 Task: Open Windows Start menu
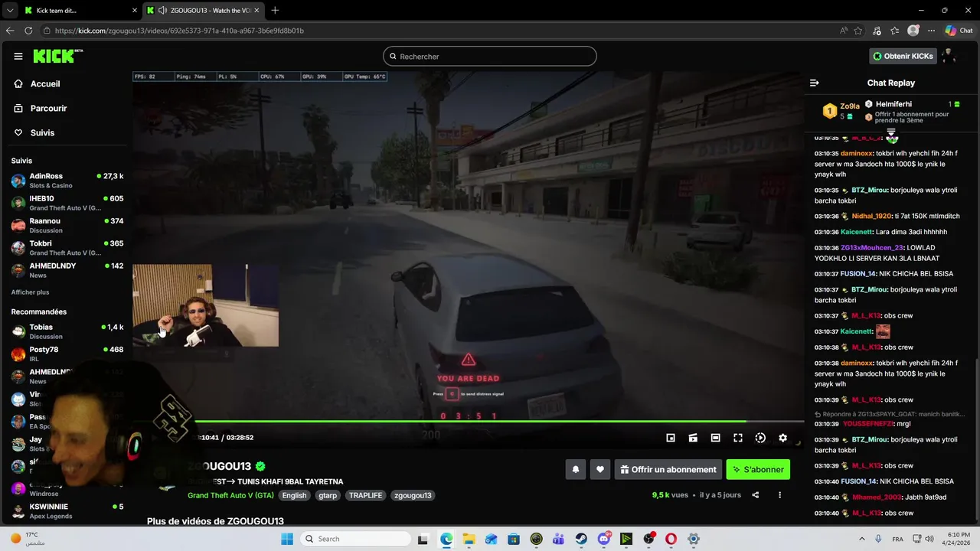(287, 539)
